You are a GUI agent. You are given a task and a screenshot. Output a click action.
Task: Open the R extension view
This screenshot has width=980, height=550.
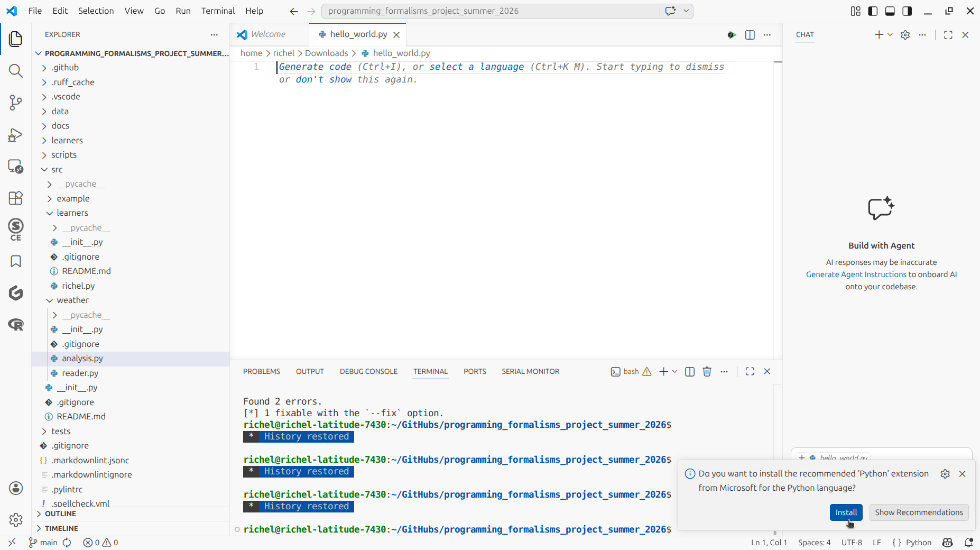16,324
